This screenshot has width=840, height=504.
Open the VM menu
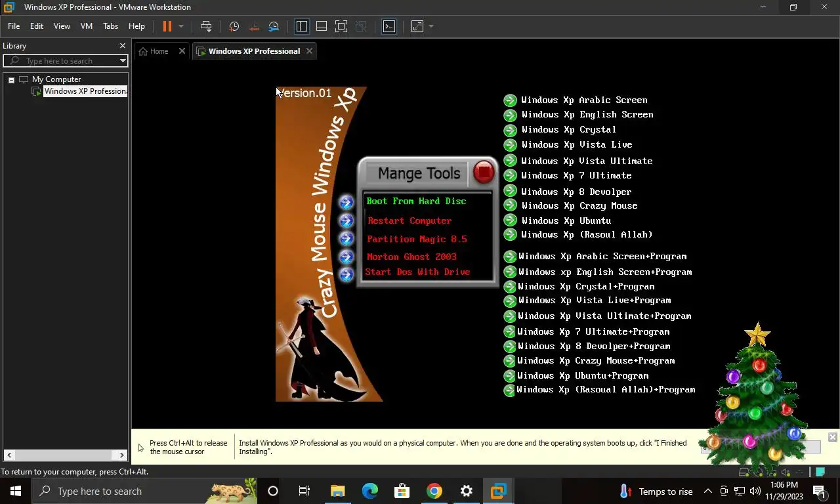coord(87,26)
